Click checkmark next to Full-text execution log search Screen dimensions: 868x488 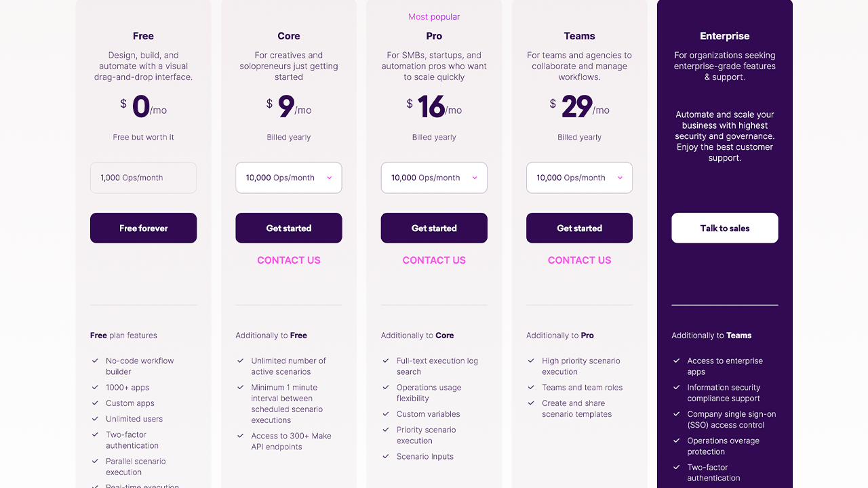pos(386,361)
